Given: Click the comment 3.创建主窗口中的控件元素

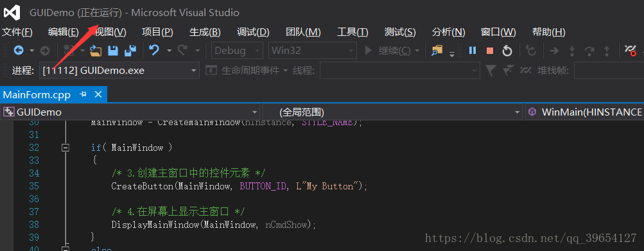Looking at the screenshot, I should click(189, 173).
